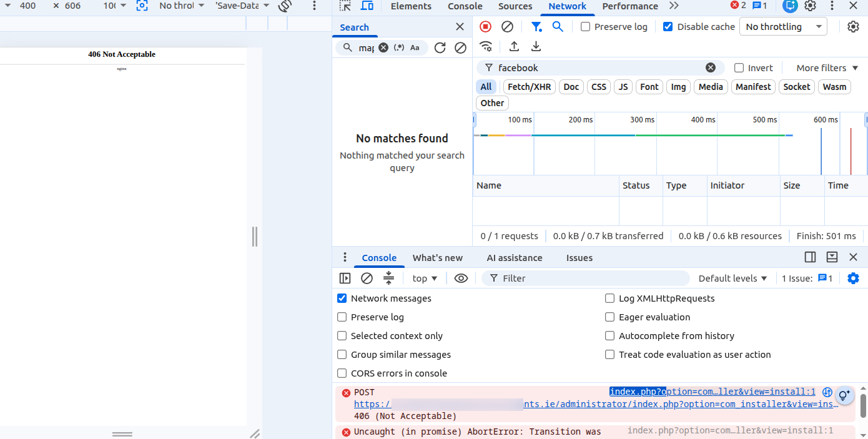
Task: Click the rotate device orientation icon
Action: [x=285, y=6]
